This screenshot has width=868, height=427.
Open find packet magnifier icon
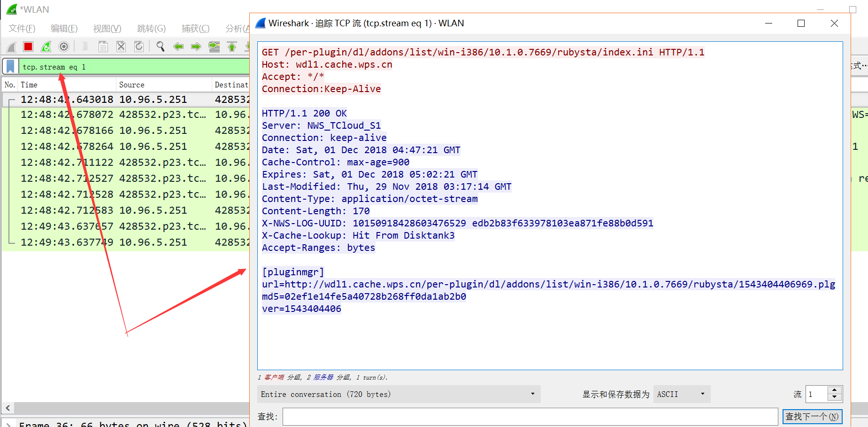[x=161, y=47]
